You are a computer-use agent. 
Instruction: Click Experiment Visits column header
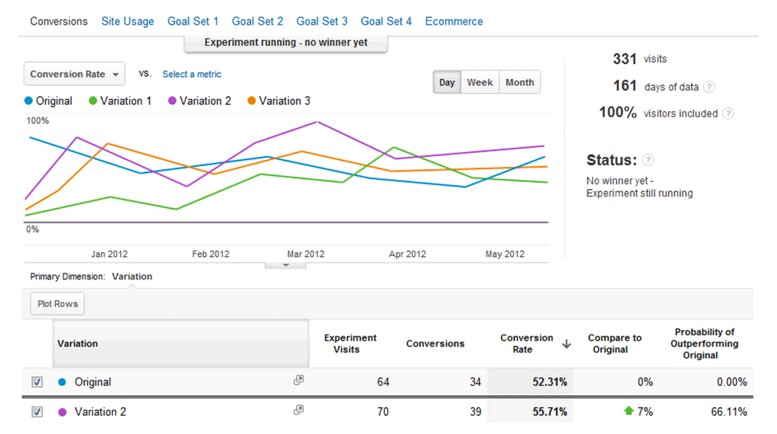tap(350, 343)
